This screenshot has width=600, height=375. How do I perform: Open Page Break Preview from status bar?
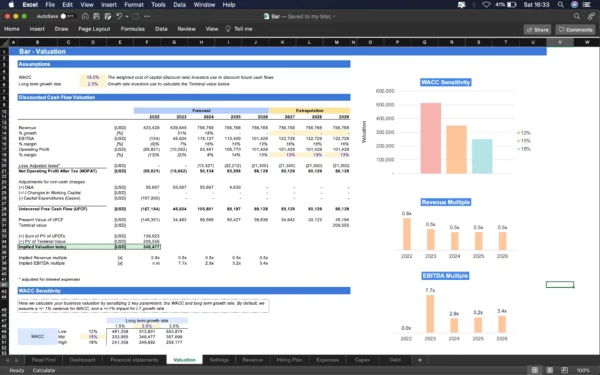coord(564,370)
